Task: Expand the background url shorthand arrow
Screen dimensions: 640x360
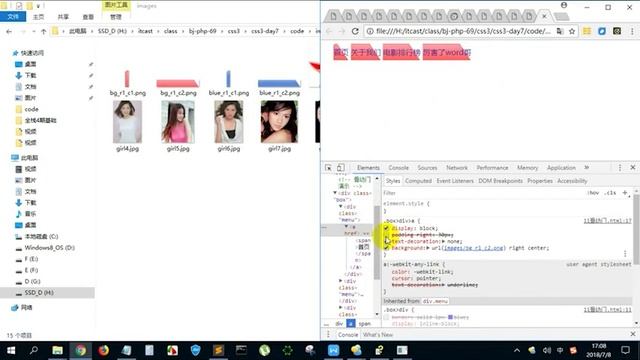Action: (x=428, y=248)
